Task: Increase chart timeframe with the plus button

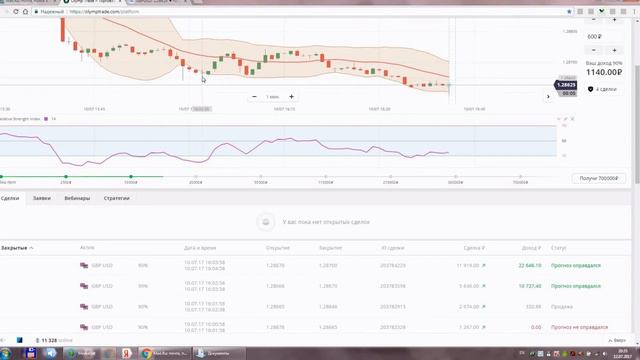Action: coord(291,97)
